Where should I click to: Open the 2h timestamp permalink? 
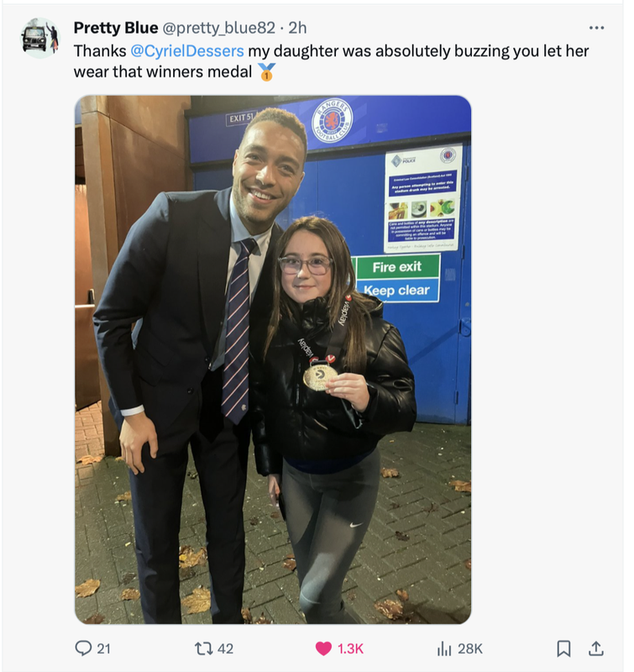(x=297, y=28)
